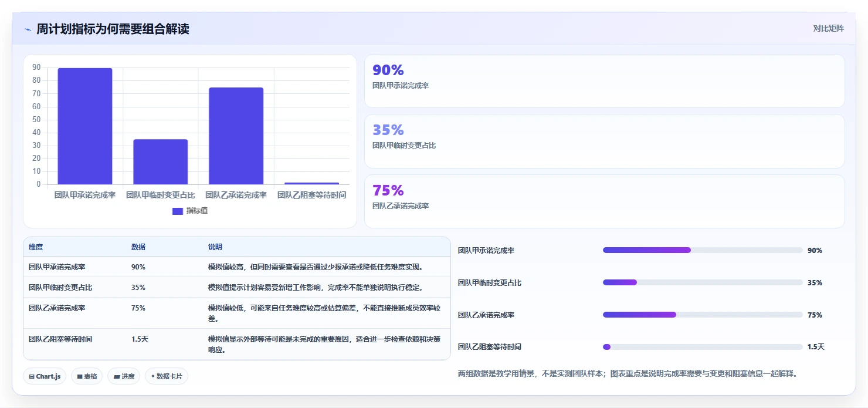Click description starting 模拟值提示计划

[x=317, y=288]
